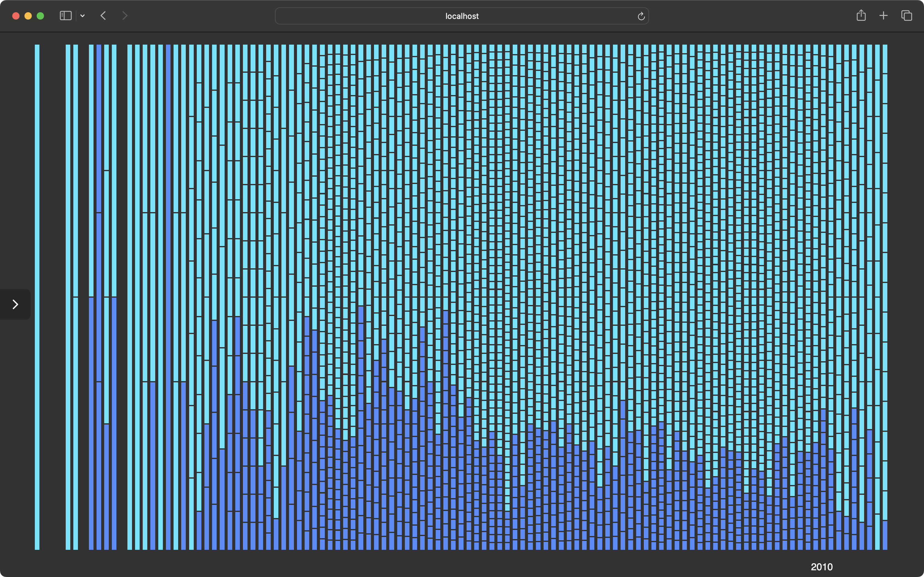Screen dimensions: 924x577
Task: Click top cyan segment of rightmost column
Action: pyautogui.click(x=885, y=59)
